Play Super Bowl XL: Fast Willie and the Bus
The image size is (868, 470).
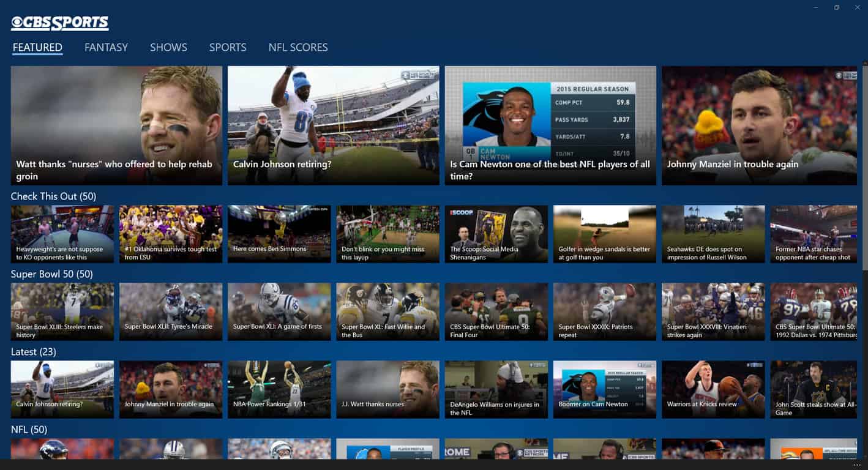coord(387,311)
